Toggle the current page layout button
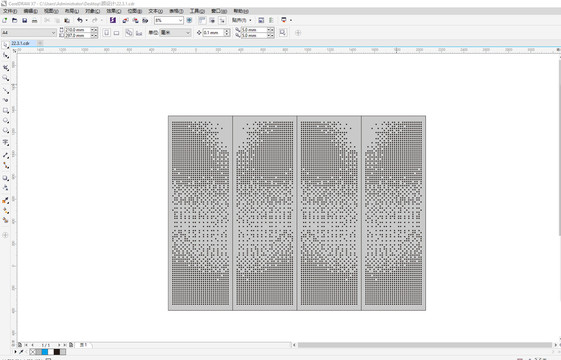 (x=139, y=33)
